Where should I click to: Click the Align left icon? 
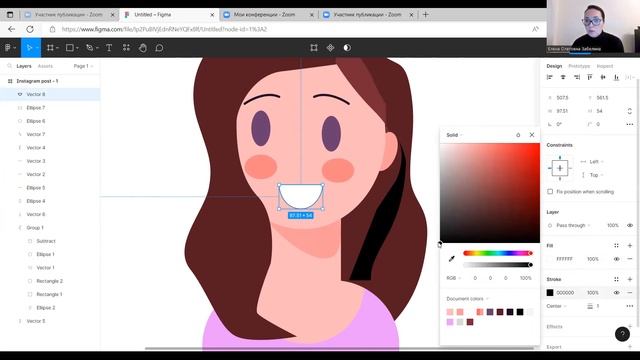pos(549,77)
